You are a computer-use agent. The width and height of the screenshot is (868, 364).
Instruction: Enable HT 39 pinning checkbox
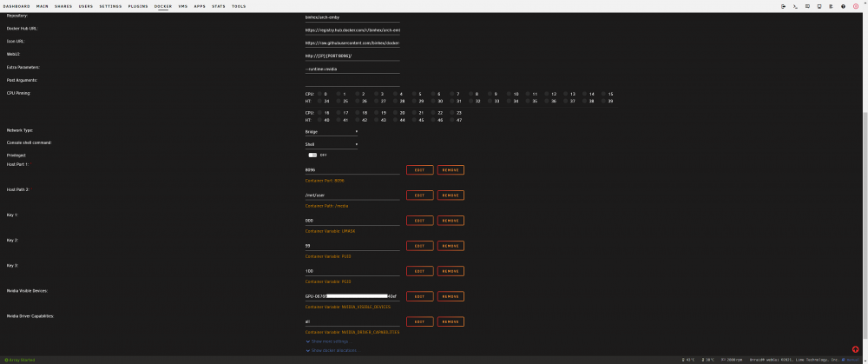pos(604,102)
